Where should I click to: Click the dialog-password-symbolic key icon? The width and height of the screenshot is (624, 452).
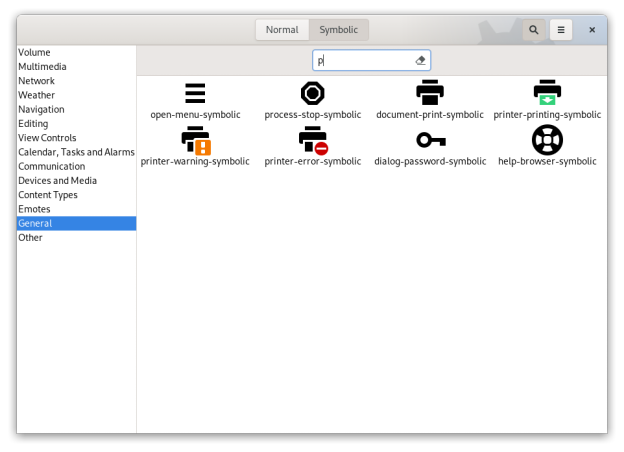tap(430, 140)
